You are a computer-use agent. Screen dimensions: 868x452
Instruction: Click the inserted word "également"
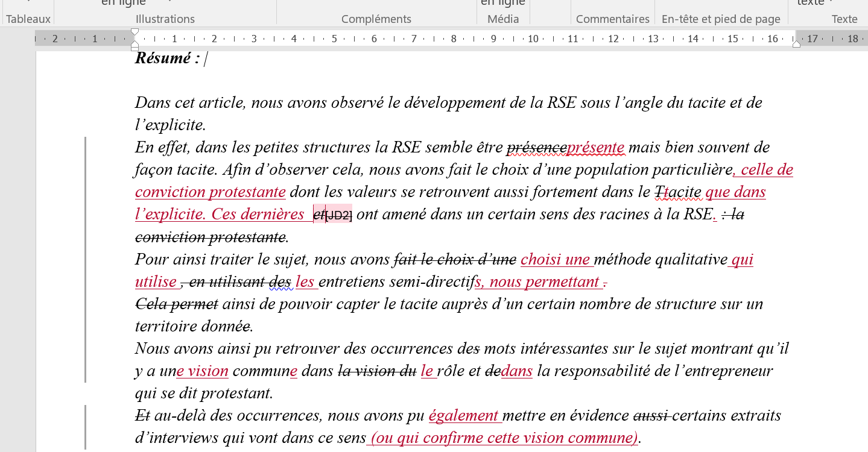pos(463,416)
